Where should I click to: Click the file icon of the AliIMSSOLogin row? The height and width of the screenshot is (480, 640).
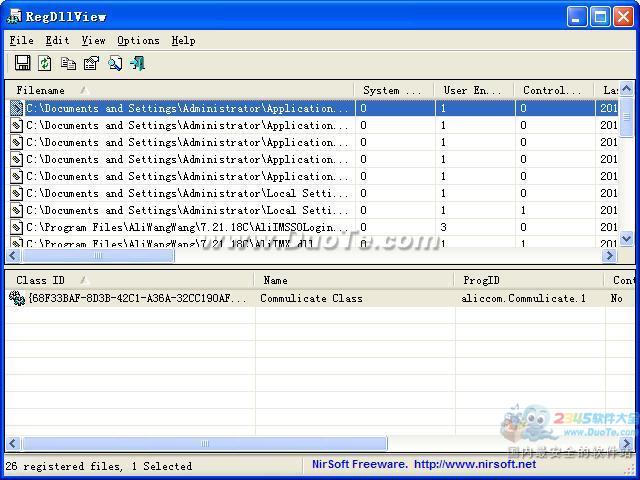point(16,227)
